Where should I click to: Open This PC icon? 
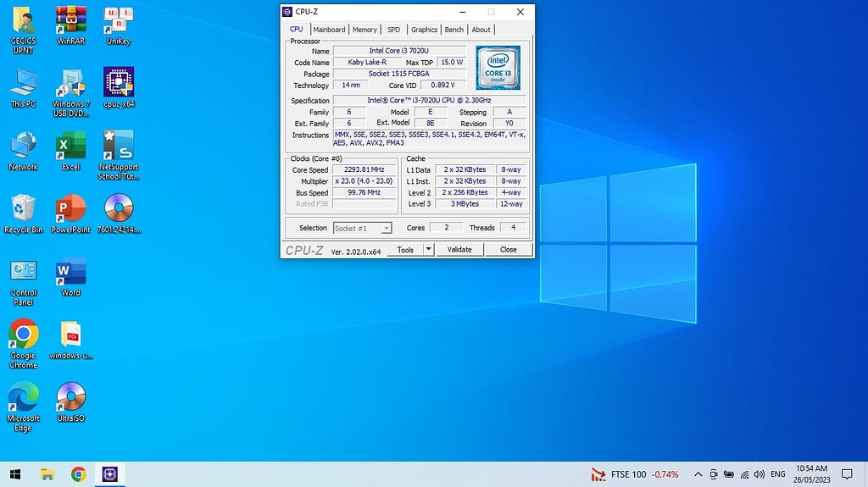pyautogui.click(x=23, y=89)
